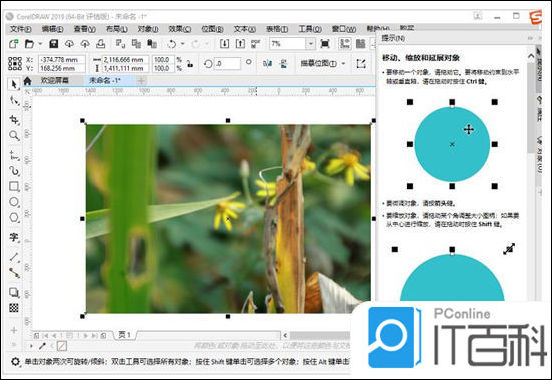Click the no-fill color swatch

(62, 346)
